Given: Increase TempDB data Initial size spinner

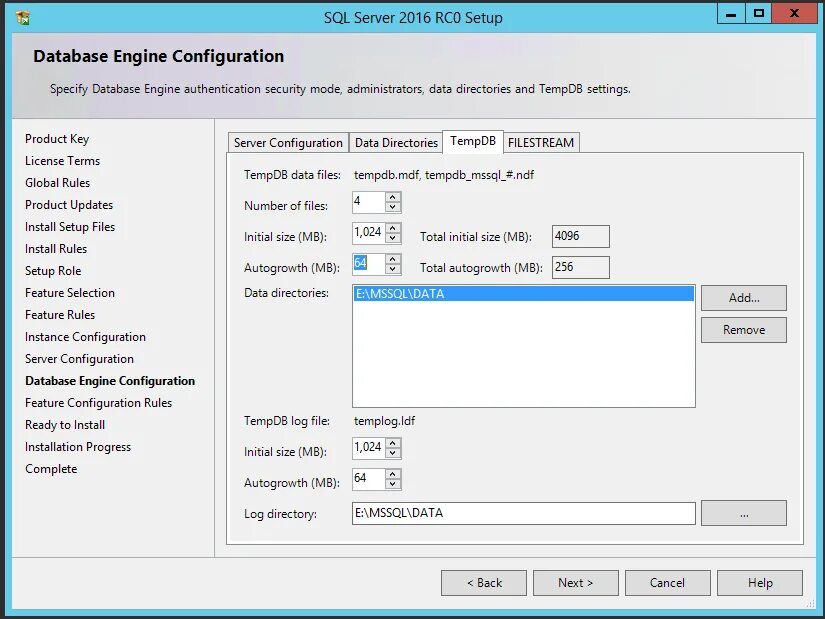Looking at the screenshot, I should coord(393,228).
